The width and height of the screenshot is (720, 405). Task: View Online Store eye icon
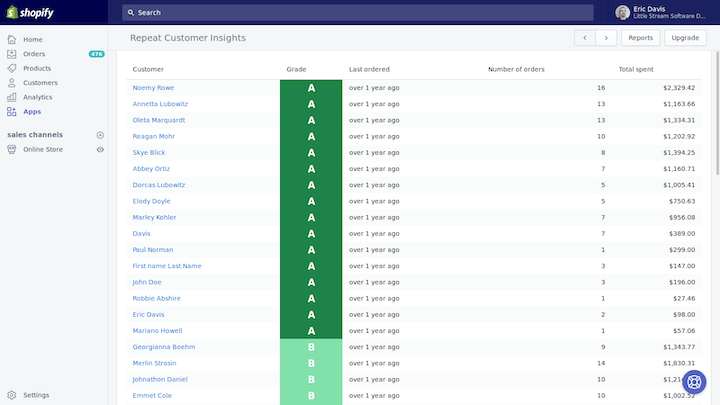pos(100,149)
